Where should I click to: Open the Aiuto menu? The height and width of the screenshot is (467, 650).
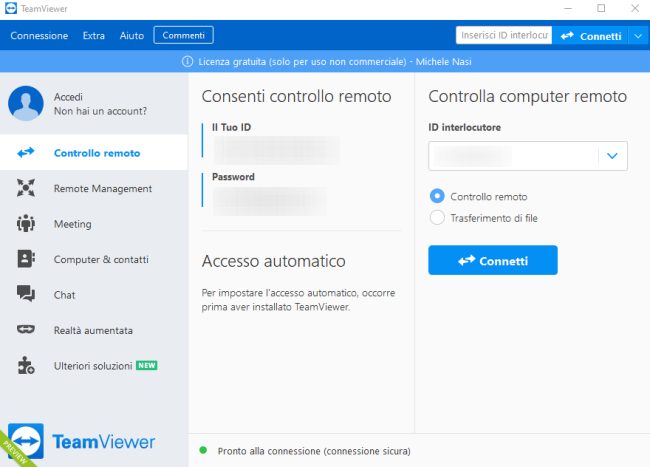pyautogui.click(x=132, y=36)
